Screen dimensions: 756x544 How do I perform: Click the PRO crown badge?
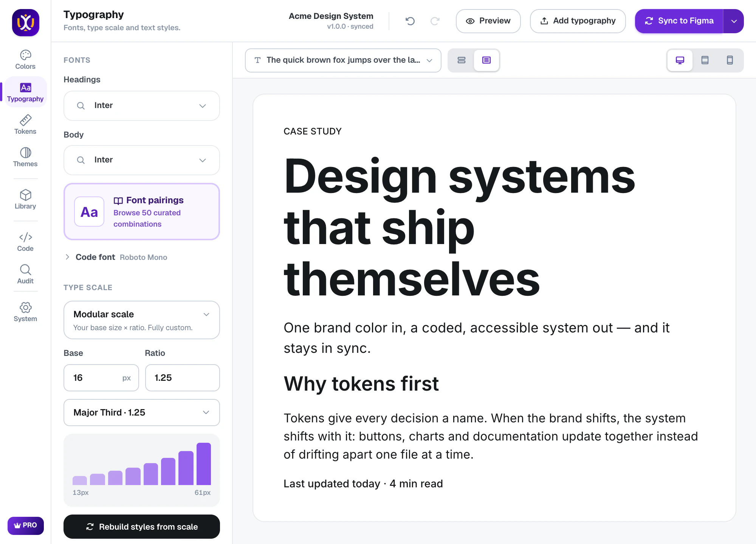[x=25, y=525]
